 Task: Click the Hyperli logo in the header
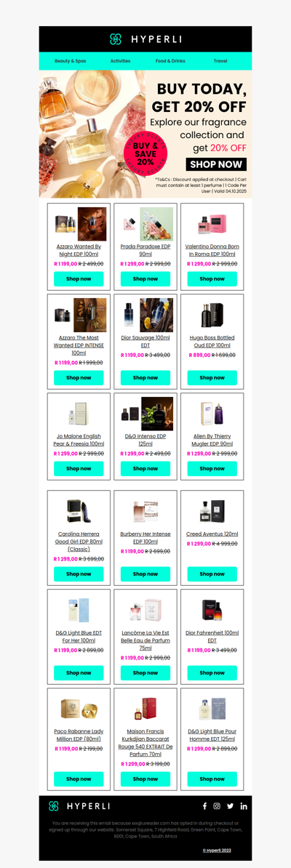(x=145, y=39)
